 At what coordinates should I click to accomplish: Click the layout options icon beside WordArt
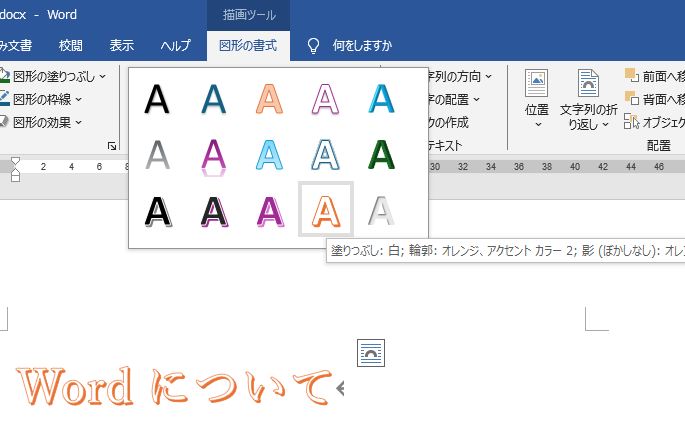coord(371,353)
